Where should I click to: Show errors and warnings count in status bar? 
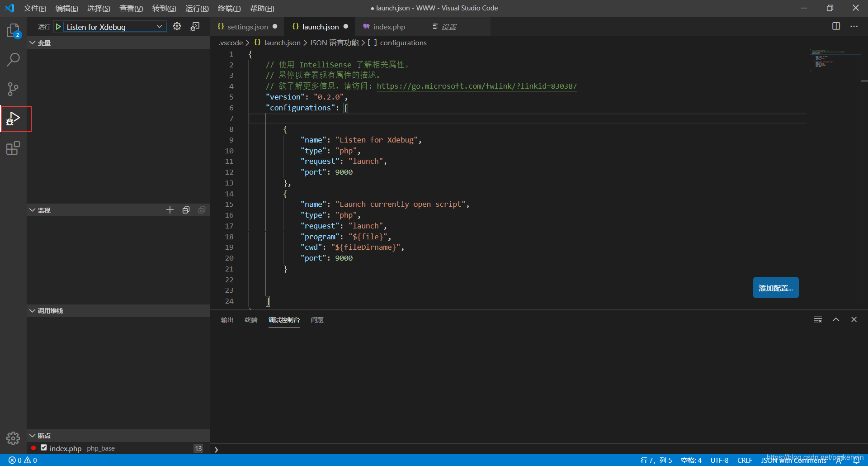click(23, 460)
